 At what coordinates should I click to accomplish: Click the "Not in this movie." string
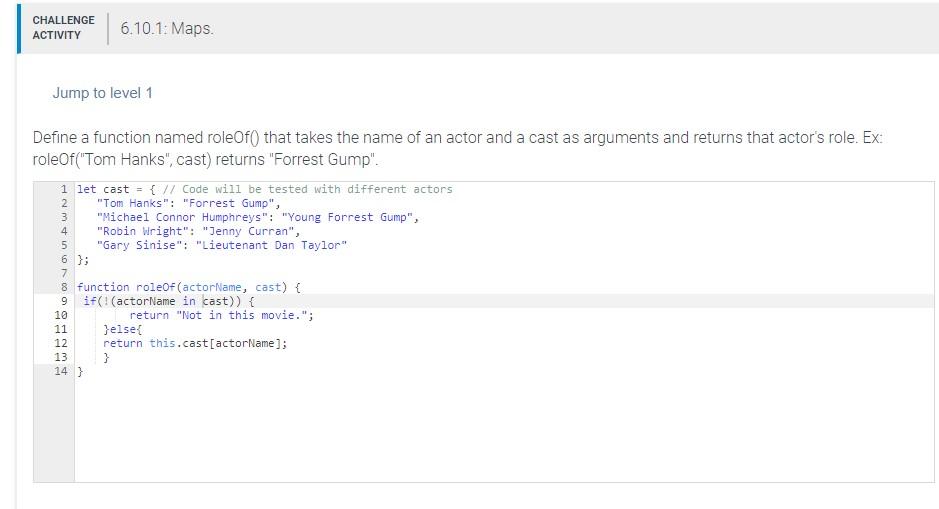point(245,315)
